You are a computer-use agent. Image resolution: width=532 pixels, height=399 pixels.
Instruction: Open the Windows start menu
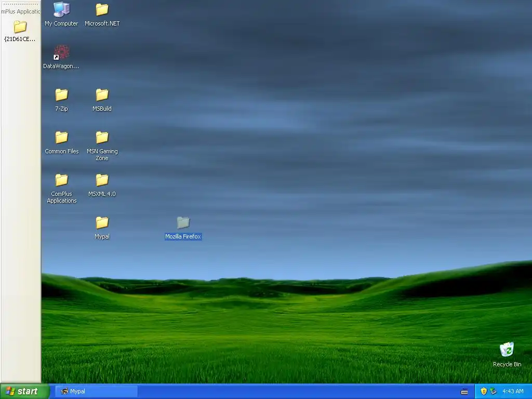pyautogui.click(x=25, y=391)
